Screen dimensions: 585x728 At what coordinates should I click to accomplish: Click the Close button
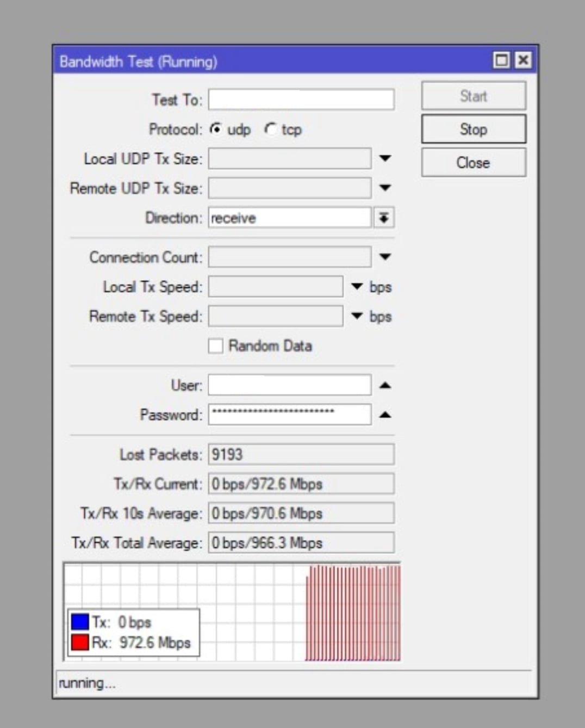474,162
